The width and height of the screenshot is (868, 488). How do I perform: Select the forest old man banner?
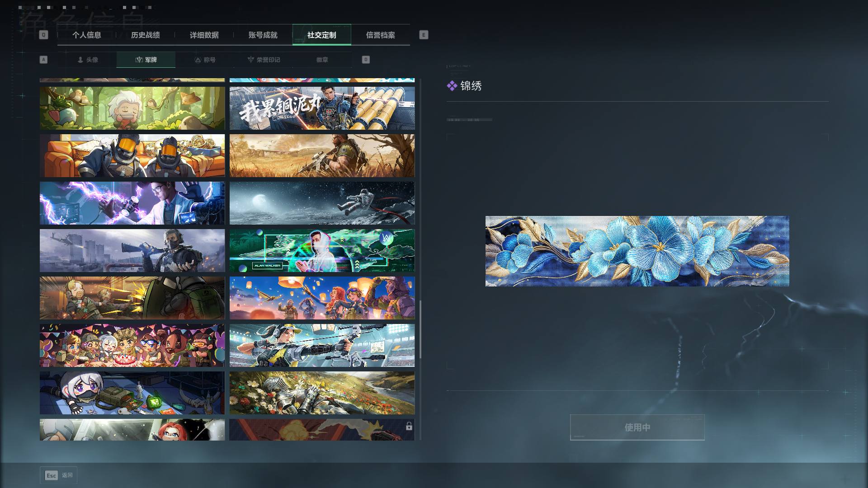click(132, 108)
